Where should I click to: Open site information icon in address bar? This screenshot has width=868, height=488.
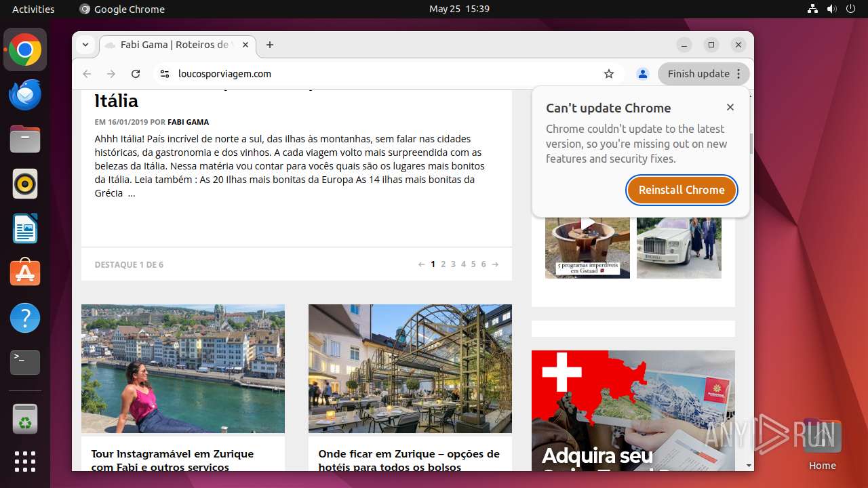coord(164,74)
